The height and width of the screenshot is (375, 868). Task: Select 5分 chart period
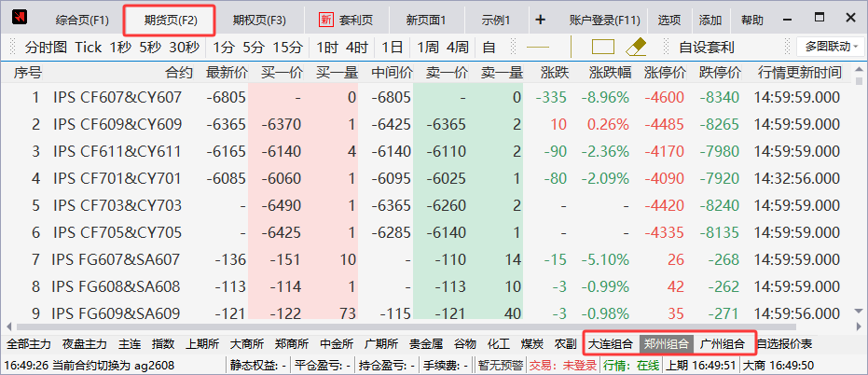click(x=254, y=48)
